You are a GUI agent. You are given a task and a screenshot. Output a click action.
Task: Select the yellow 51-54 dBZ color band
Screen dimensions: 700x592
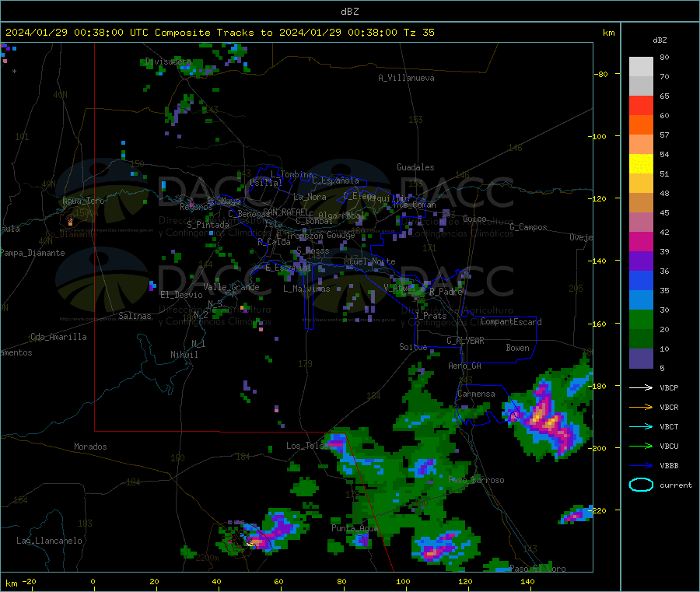pos(641,164)
